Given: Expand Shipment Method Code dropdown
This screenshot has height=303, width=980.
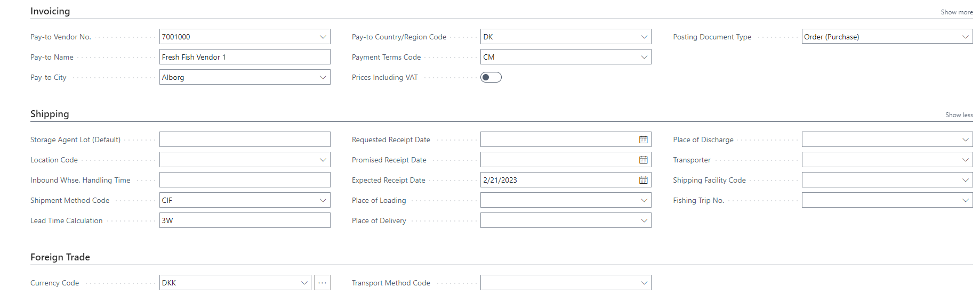Looking at the screenshot, I should pos(323,200).
